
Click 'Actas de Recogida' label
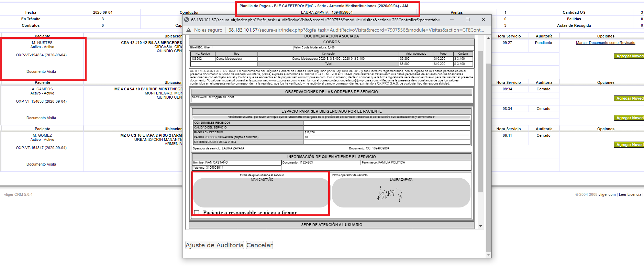pos(574,25)
